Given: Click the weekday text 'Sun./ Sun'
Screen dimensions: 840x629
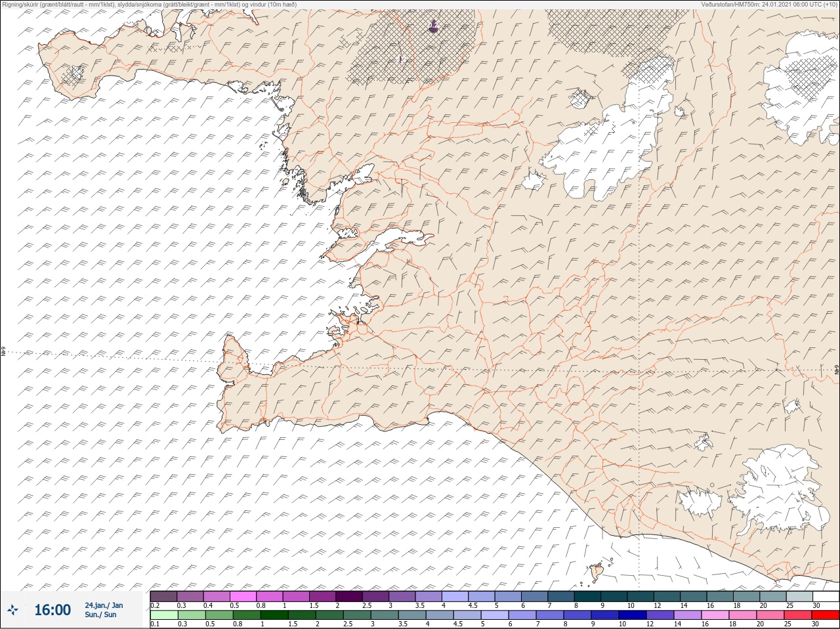Looking at the screenshot, I should tap(100, 615).
